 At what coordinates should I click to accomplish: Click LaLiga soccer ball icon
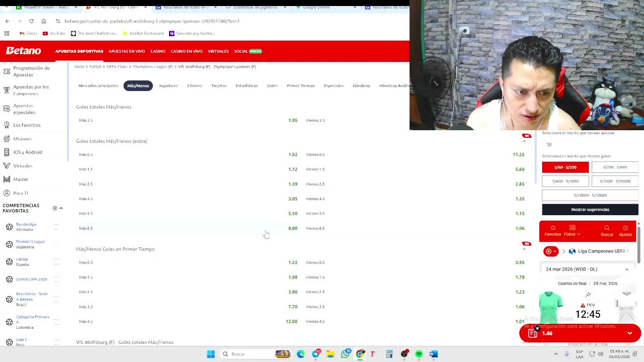(x=9, y=261)
